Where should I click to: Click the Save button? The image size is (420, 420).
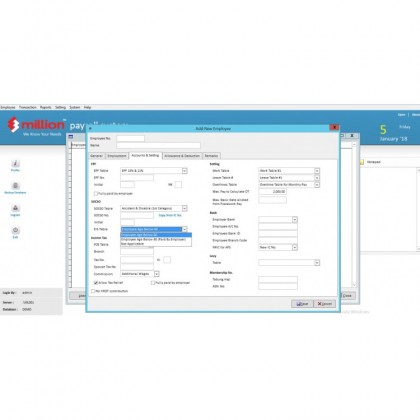302,304
